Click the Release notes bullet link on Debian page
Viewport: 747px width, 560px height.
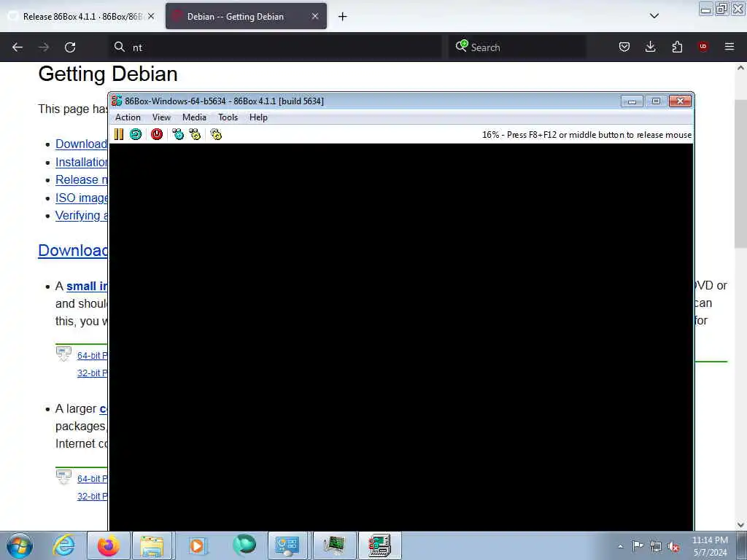point(82,179)
